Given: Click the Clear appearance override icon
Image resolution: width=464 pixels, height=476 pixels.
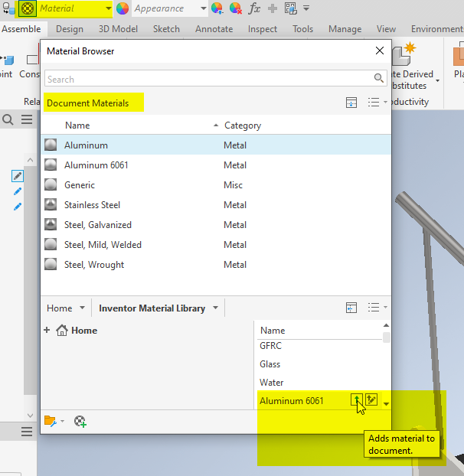Looking at the screenshot, I should 236,8.
